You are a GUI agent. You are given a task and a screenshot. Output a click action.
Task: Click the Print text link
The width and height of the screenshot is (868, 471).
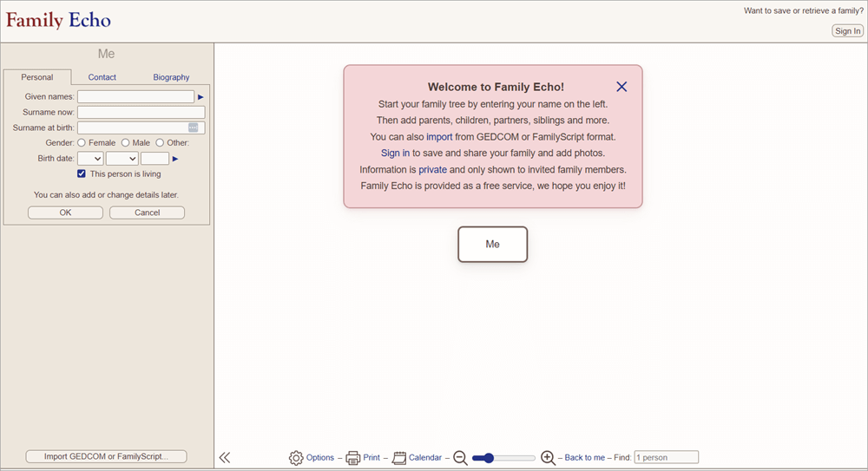372,458
